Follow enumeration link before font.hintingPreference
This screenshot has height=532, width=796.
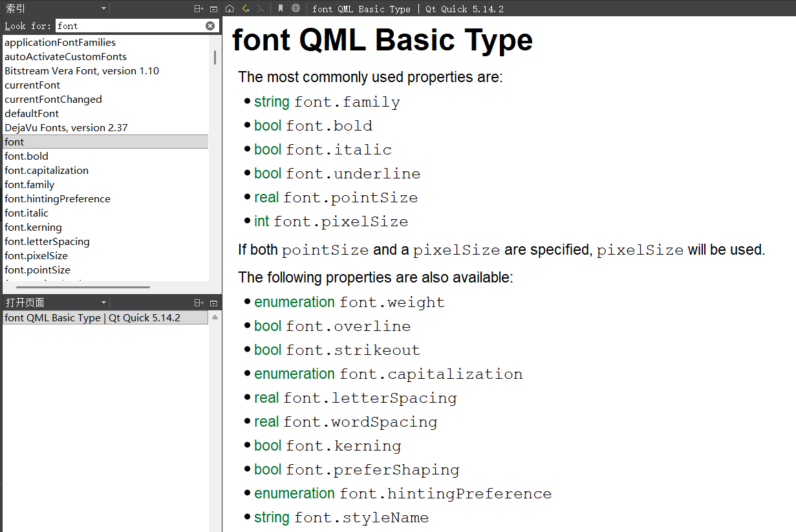coord(294,494)
